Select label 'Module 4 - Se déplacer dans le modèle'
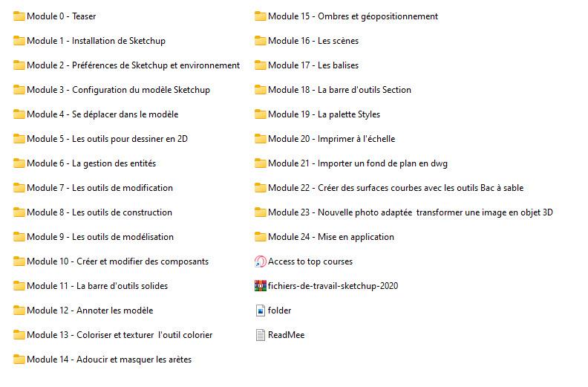The height and width of the screenshot is (387, 588). pos(102,114)
